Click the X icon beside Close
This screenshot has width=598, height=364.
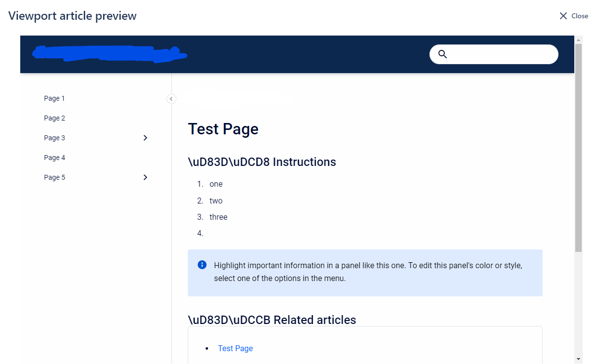[x=562, y=15]
